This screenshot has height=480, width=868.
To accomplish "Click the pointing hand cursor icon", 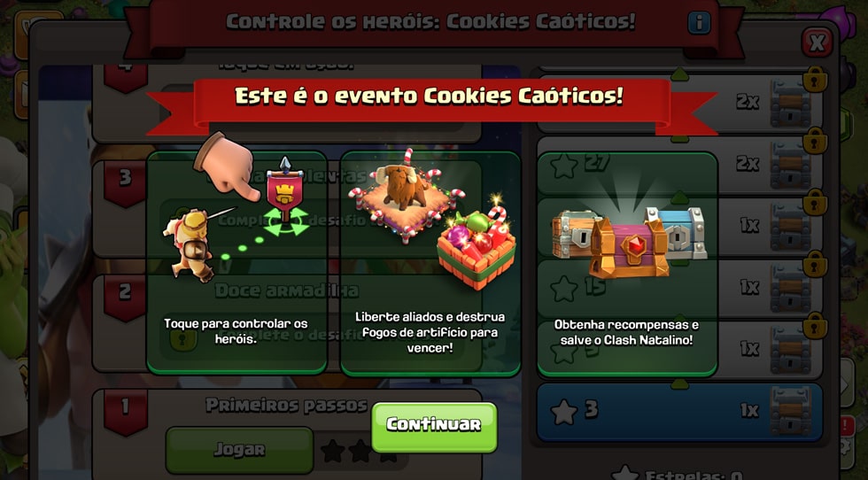I will click(x=227, y=166).
